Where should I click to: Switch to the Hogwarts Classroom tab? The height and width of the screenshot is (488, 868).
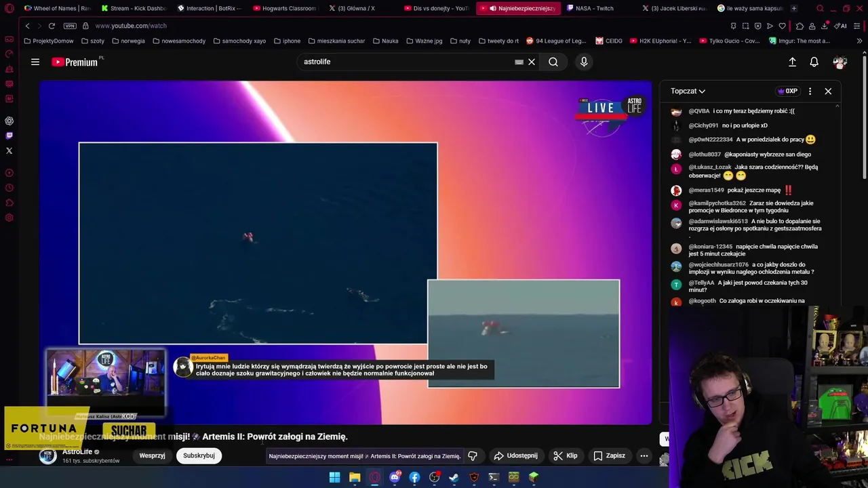pos(286,8)
